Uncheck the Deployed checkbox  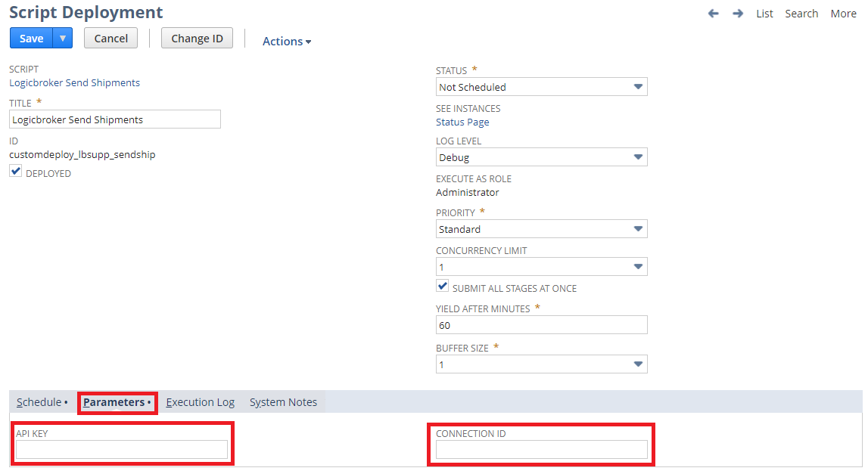[16, 172]
